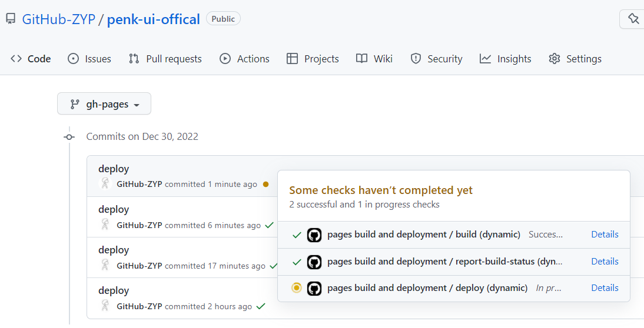Click GitHub logo for report-build-status check
Screen dimensions: 644x328
(x=314, y=262)
